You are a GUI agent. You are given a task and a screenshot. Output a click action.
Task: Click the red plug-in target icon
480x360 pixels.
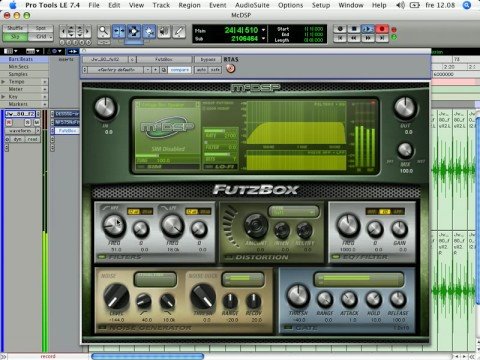pos(230,69)
